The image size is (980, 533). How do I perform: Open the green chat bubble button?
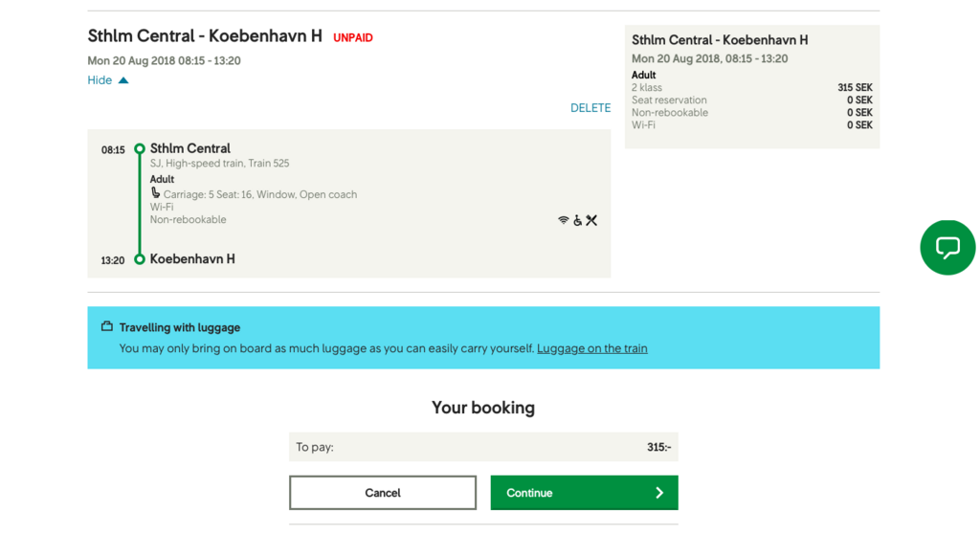947,248
